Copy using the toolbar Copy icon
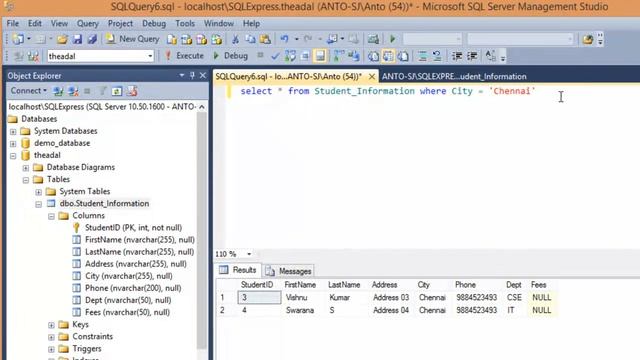 click(x=250, y=39)
